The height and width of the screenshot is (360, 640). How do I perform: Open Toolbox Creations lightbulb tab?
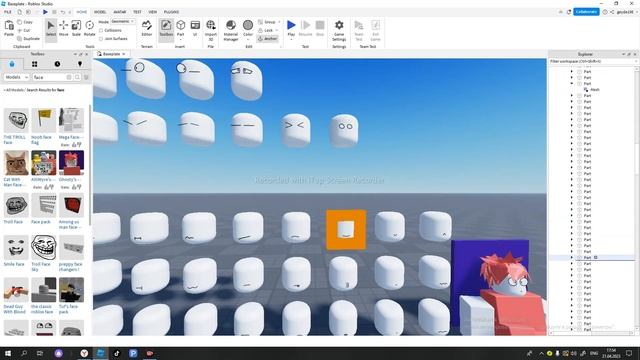pyautogui.click(x=80, y=64)
